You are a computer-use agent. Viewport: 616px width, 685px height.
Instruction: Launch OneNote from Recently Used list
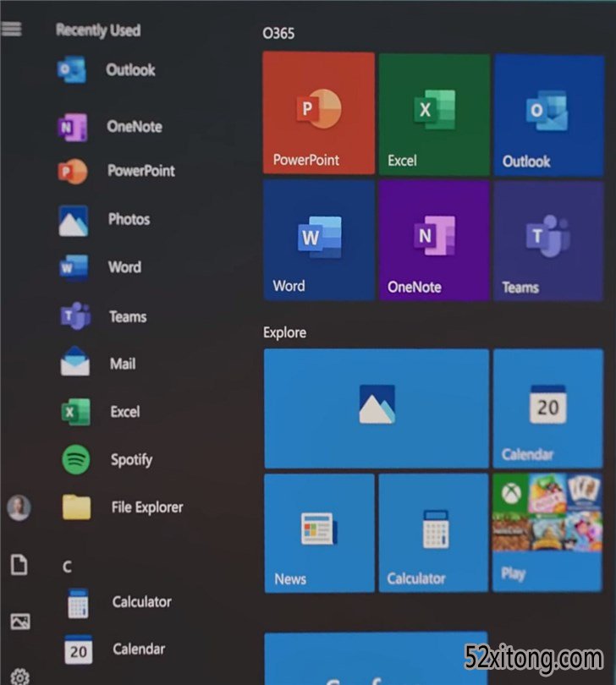(110, 127)
